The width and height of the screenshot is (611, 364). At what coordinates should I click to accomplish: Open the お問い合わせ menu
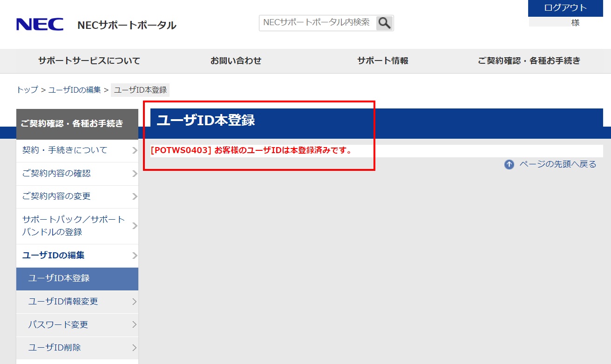236,61
